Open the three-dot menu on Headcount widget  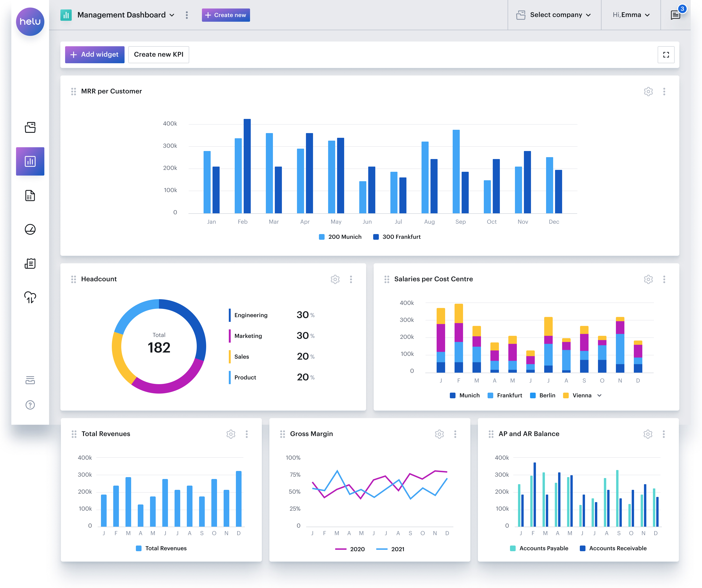tap(351, 279)
